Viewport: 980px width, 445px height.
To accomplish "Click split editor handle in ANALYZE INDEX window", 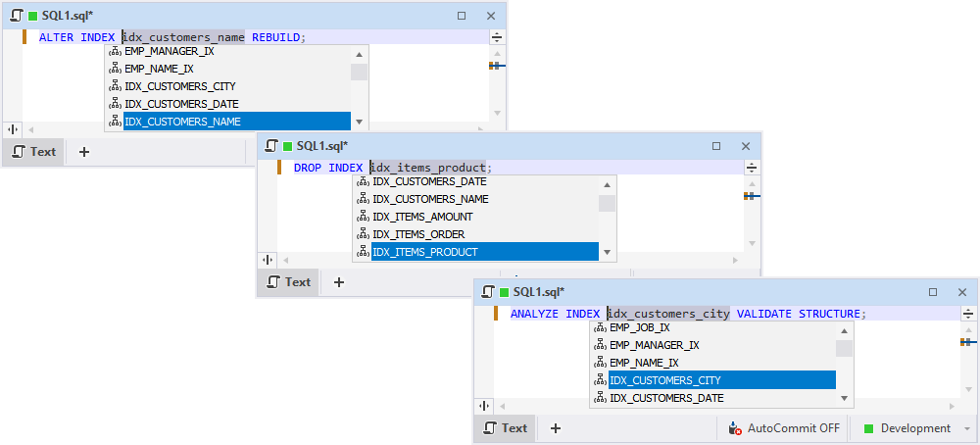I will (968, 314).
